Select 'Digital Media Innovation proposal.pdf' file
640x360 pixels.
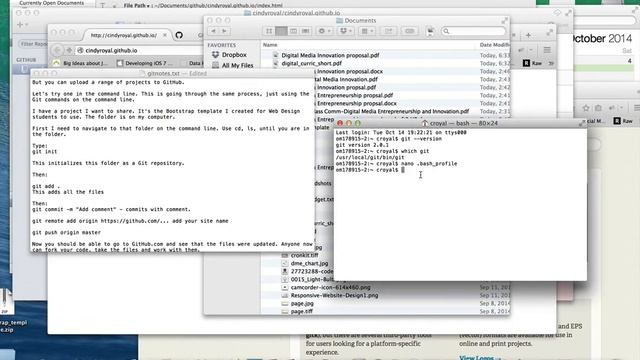330,55
